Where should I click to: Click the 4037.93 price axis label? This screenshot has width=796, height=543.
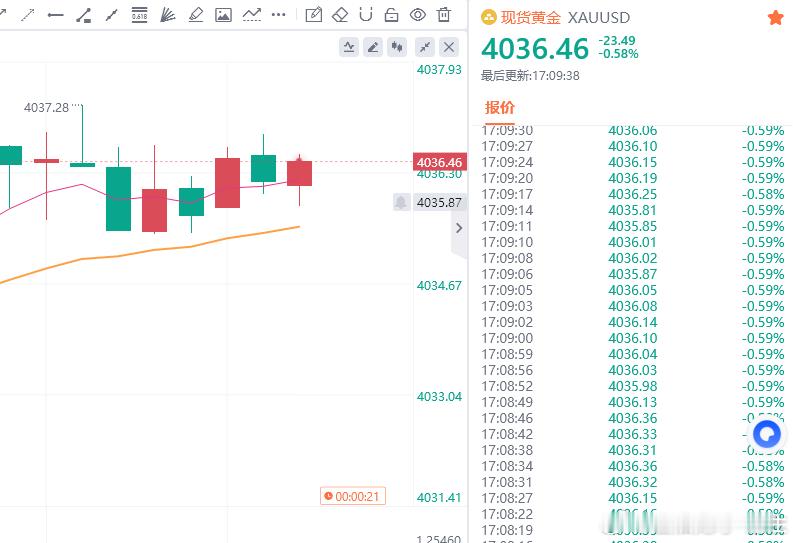pos(439,70)
